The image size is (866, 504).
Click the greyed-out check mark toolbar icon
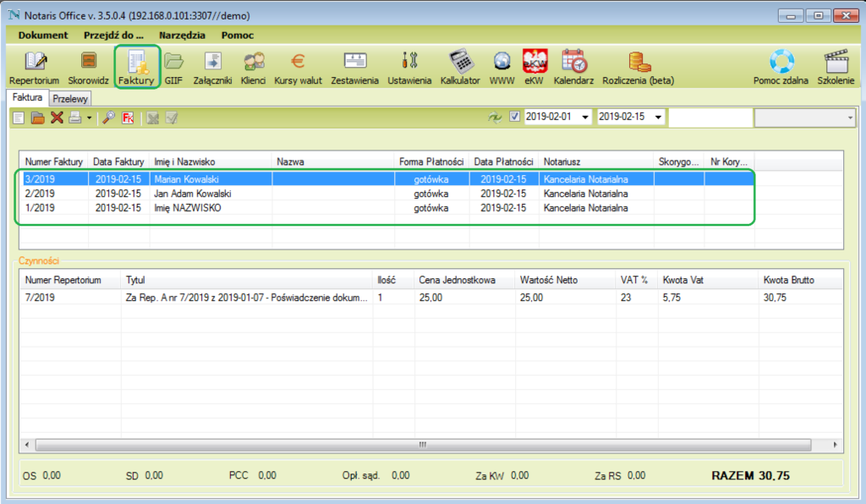click(x=172, y=118)
